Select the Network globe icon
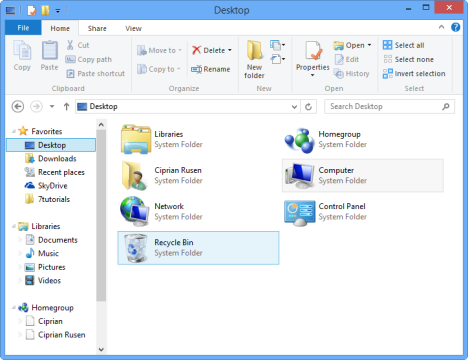The width and height of the screenshot is (468, 360). pos(135,211)
